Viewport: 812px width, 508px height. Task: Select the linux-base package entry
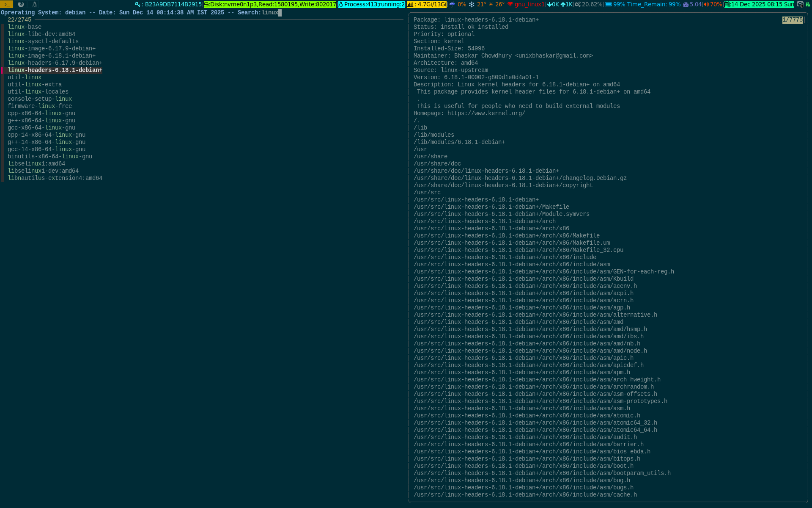pyautogui.click(x=25, y=27)
